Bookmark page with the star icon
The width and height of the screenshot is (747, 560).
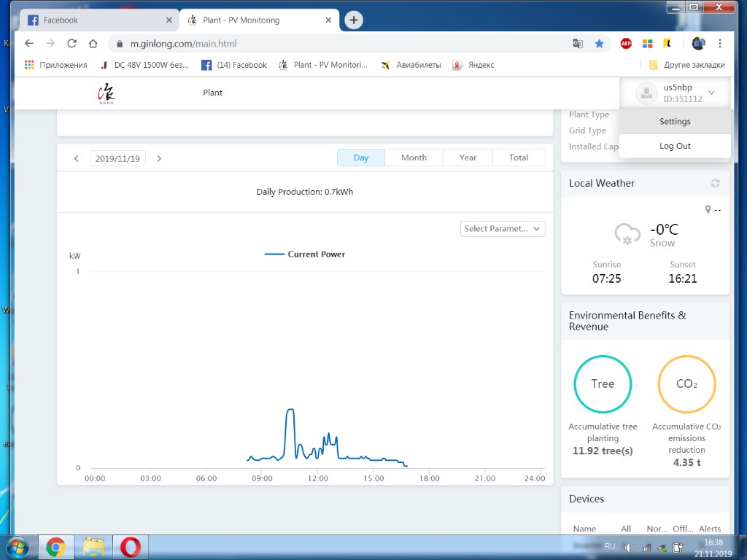[x=599, y=43]
